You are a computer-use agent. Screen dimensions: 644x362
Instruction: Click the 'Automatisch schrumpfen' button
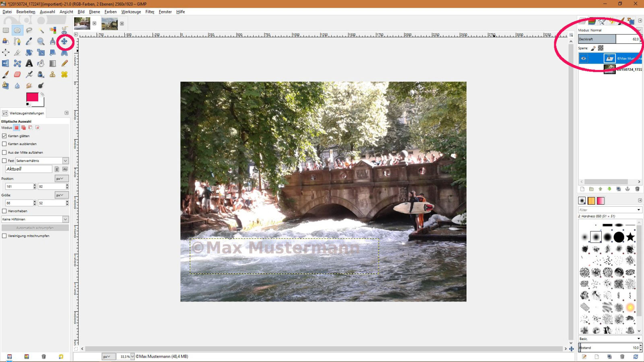35,228
